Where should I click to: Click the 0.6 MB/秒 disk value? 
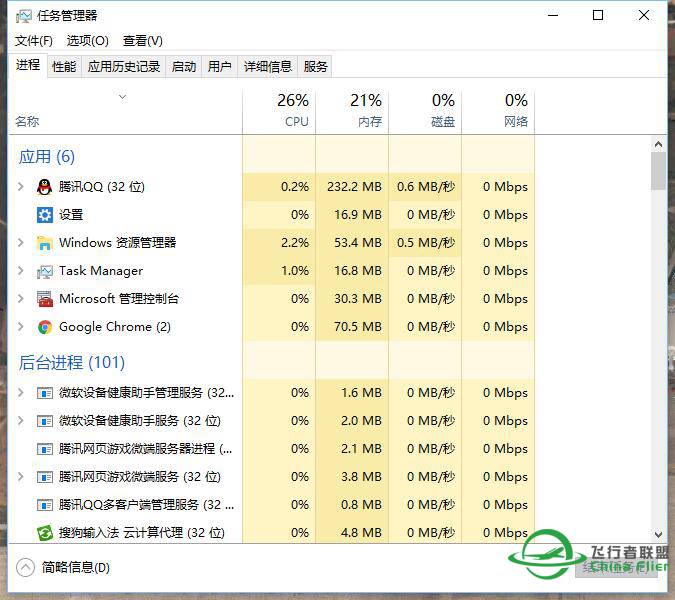[426, 187]
